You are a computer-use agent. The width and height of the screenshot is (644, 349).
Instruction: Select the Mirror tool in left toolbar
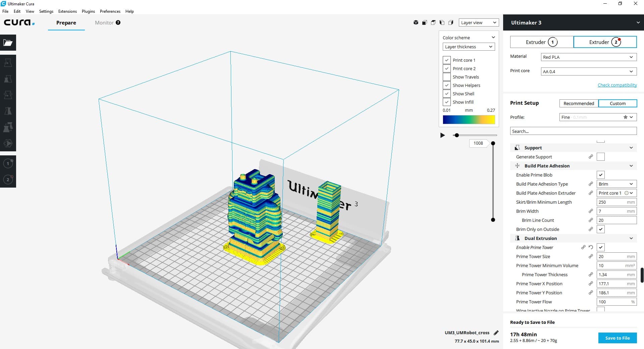pos(8,111)
